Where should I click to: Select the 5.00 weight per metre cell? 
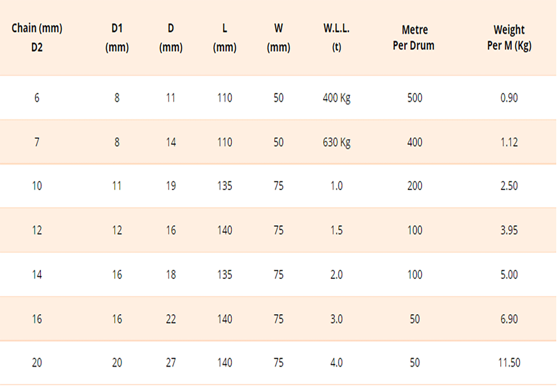point(509,275)
